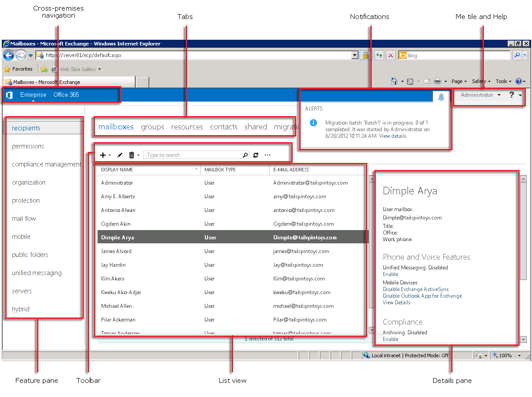Click the notifications bell icon
Viewport: 532px width, 397px height.
click(441, 98)
